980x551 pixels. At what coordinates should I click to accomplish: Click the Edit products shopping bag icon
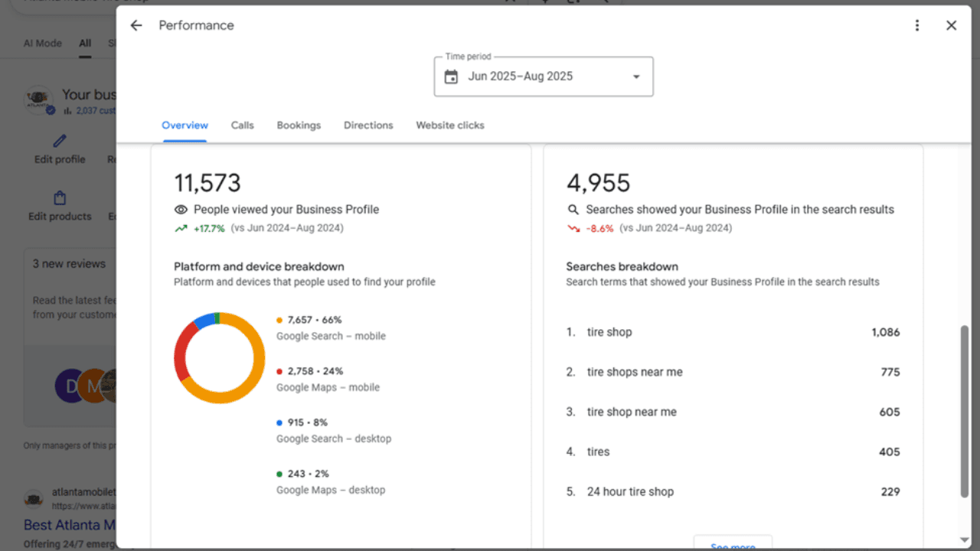(x=59, y=197)
